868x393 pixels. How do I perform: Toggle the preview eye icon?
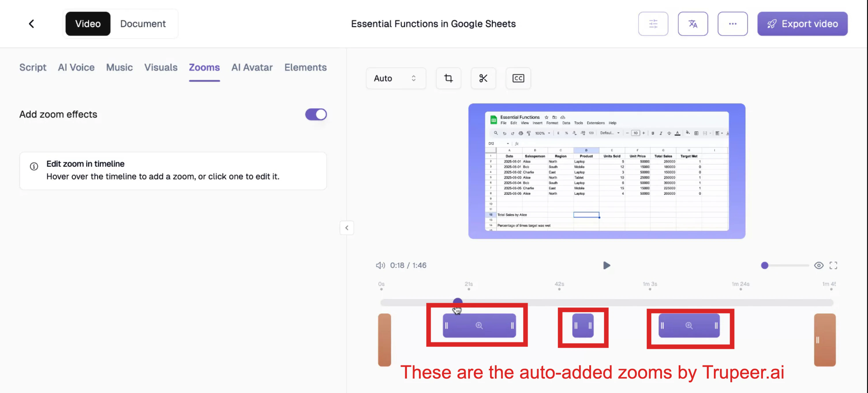[x=819, y=265]
